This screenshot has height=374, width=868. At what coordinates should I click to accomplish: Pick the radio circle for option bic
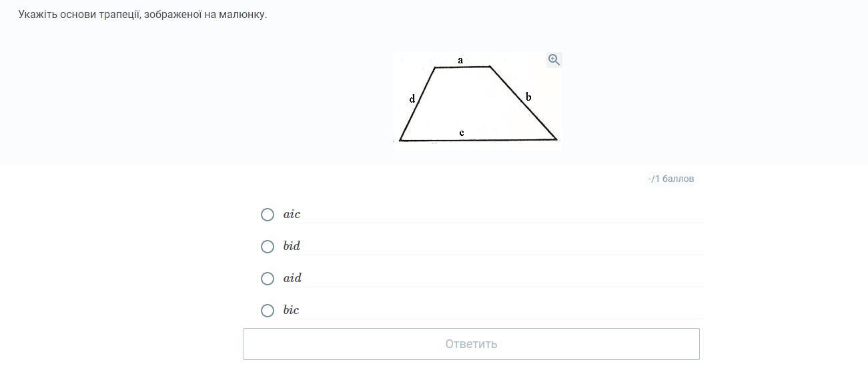click(x=268, y=311)
